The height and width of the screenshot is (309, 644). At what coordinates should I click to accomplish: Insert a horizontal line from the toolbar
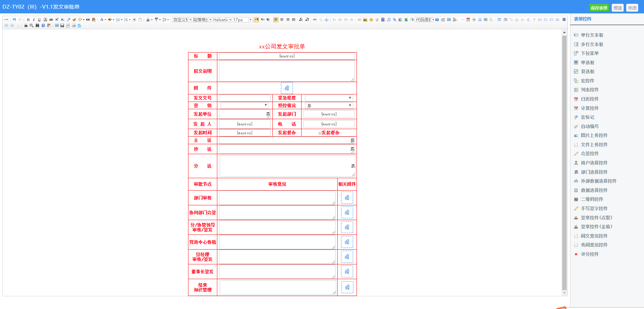(x=462, y=20)
